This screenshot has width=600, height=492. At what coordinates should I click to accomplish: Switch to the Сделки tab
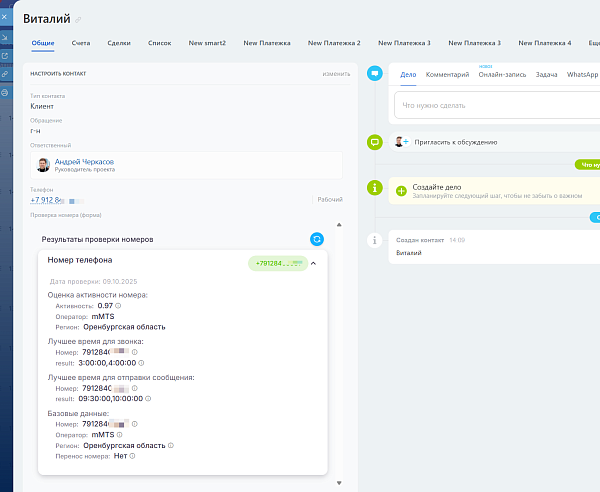coord(119,43)
